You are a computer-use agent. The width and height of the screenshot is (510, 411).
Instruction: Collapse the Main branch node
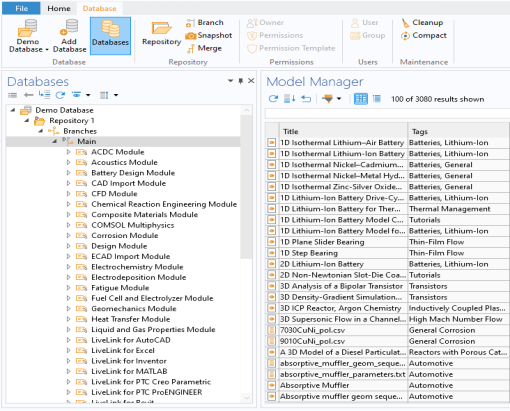(54, 141)
